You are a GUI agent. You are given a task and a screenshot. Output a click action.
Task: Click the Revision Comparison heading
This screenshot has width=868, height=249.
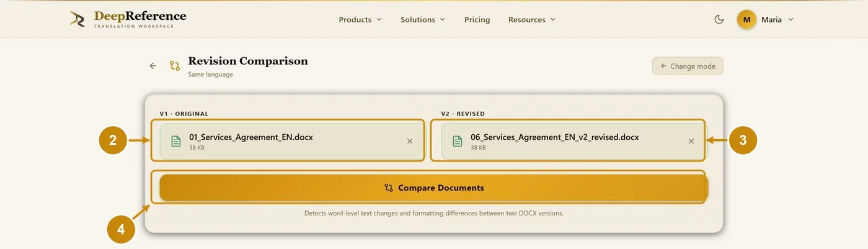click(248, 61)
